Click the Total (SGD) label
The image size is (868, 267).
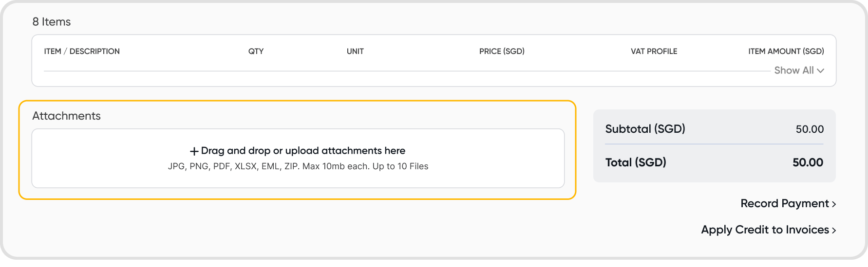(636, 162)
